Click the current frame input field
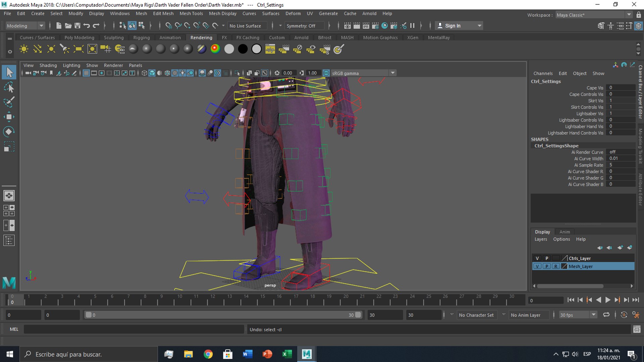 pyautogui.click(x=546, y=300)
